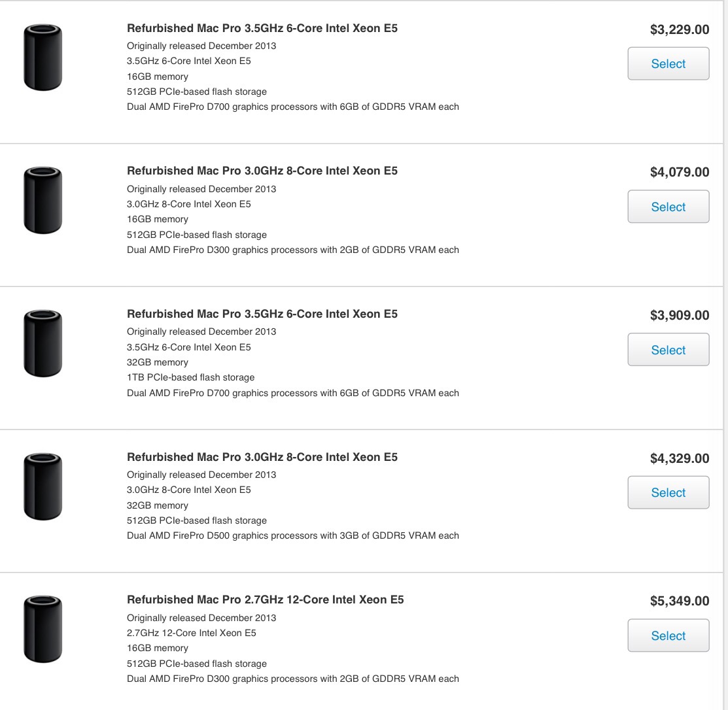The width and height of the screenshot is (728, 710).
Task: Click the $5,349.00 price label
Action: point(679,601)
